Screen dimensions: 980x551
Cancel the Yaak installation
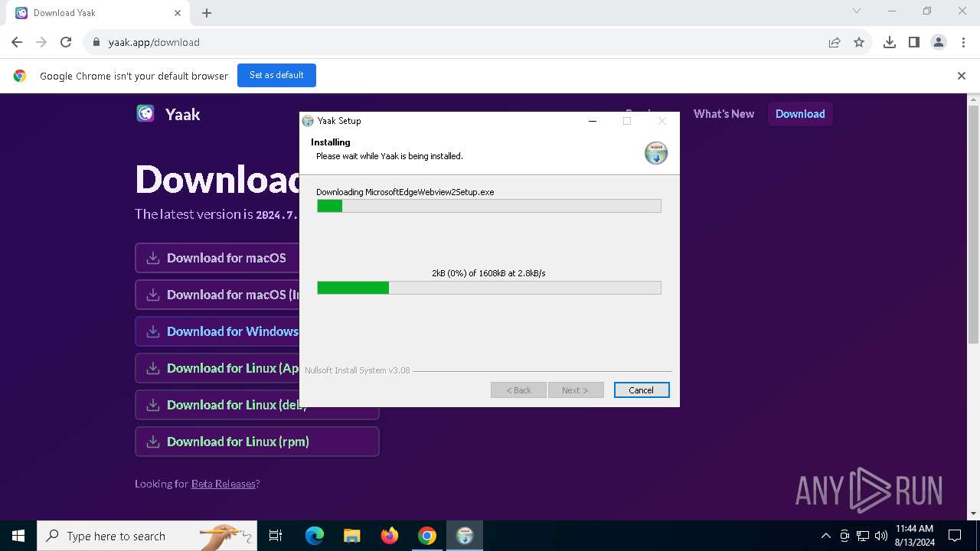pyautogui.click(x=642, y=390)
